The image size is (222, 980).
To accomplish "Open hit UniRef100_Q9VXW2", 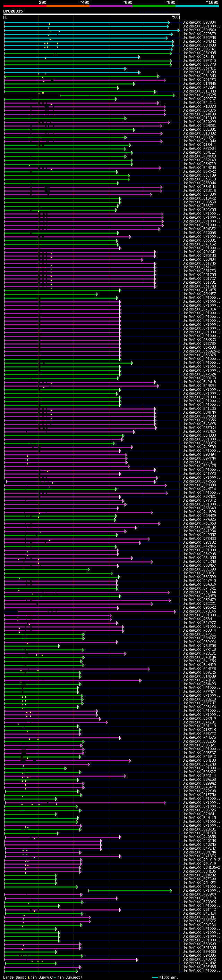I will pyautogui.click(x=199, y=252).
